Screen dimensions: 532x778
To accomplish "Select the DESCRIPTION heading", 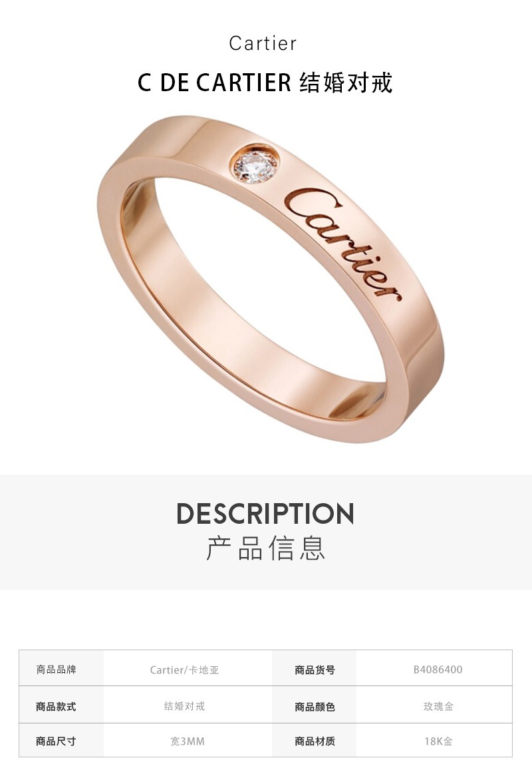I will tap(265, 514).
